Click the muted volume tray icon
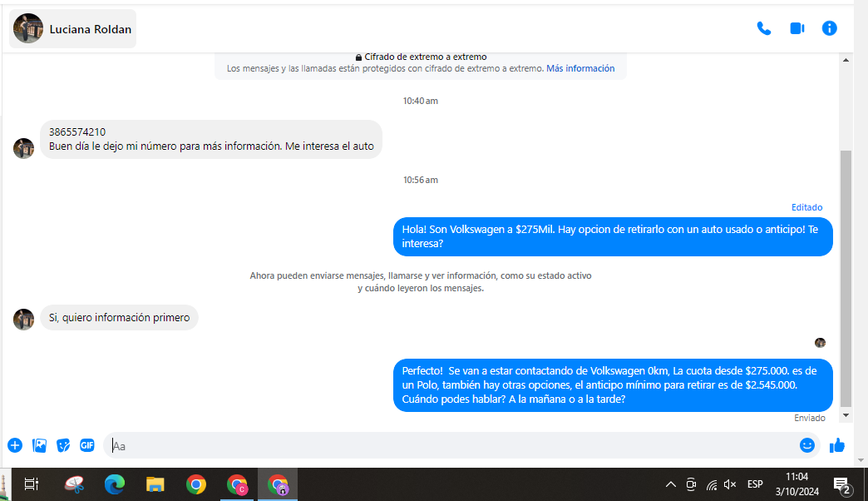The height and width of the screenshot is (501, 868). 730,484
